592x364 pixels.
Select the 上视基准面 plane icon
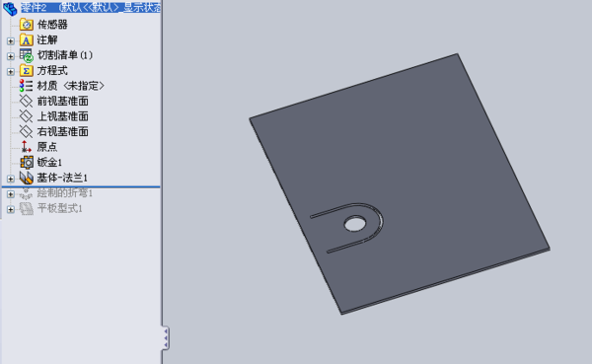(26, 116)
